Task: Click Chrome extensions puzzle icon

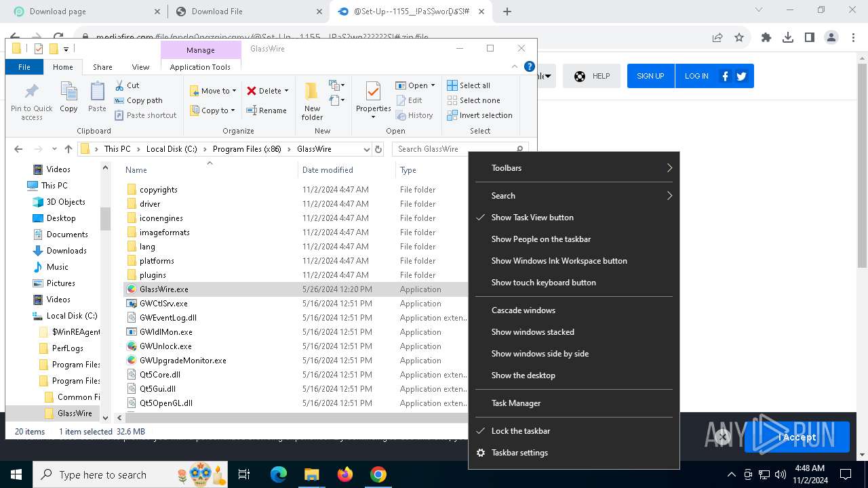Action: (x=766, y=38)
